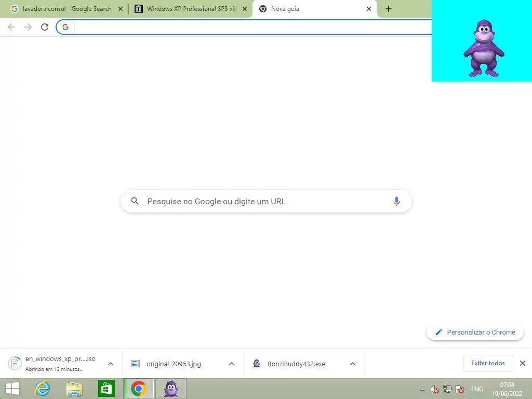Expand options for original_20953.jpg
Viewport: 532px width, 399px height.
[232, 364]
